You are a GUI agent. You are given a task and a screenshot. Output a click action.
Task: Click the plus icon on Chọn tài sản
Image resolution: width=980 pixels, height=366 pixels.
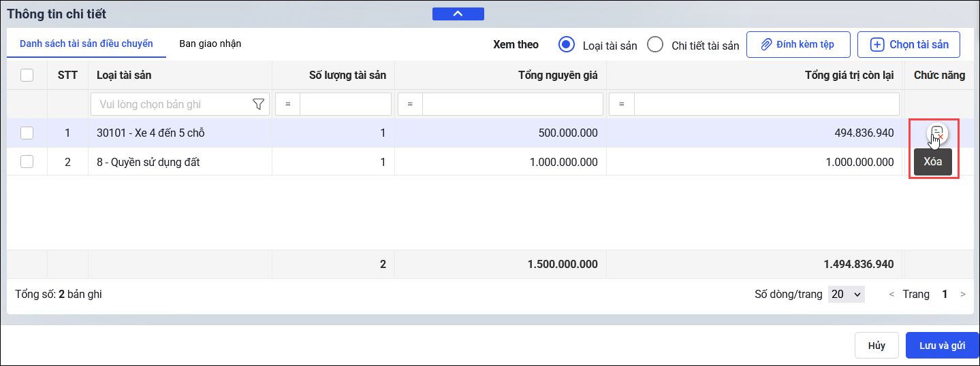point(877,45)
